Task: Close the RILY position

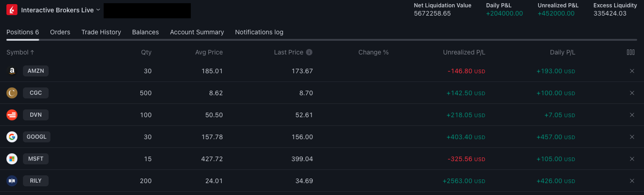Action: coord(632,181)
